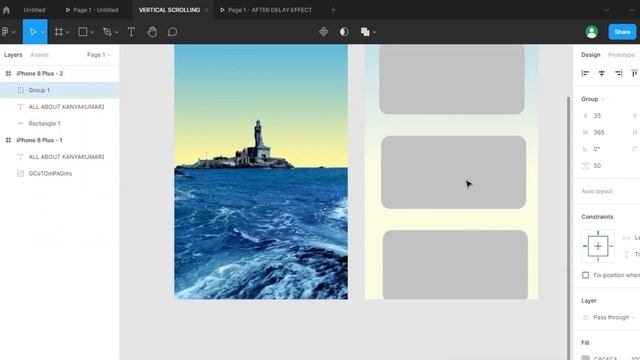Click the middle gray rounded rectangle

[453, 172]
